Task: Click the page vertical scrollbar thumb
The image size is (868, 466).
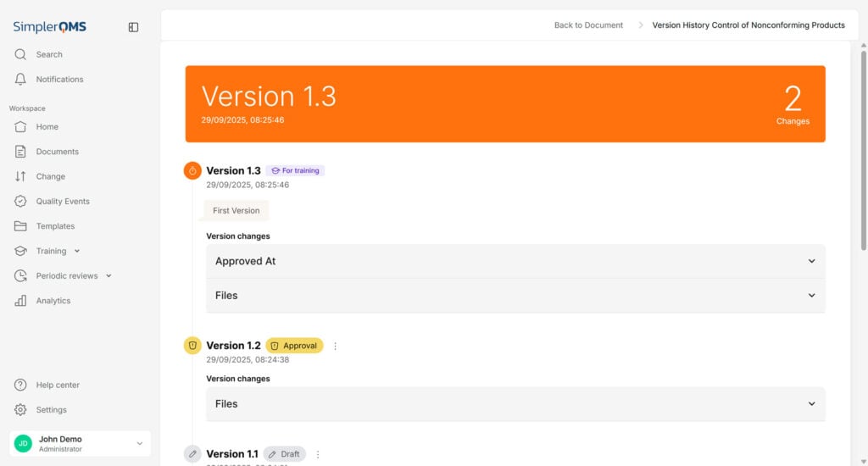Action: pos(864,151)
